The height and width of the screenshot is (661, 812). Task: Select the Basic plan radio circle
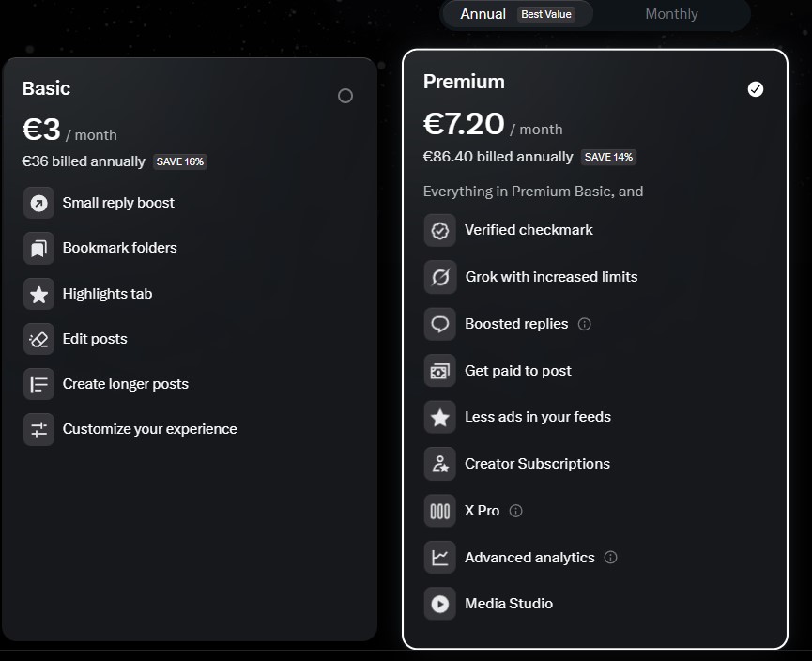point(345,96)
